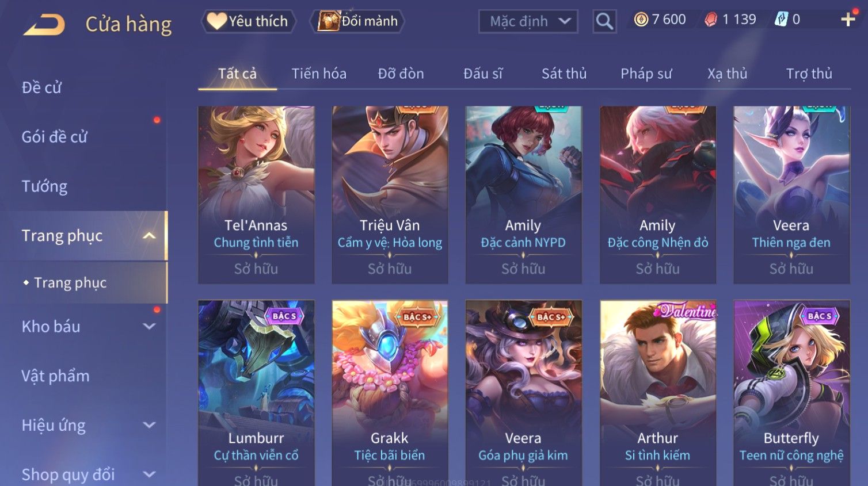The image size is (868, 486).
Task: Go back using the golden arrow icon
Action: click(x=44, y=24)
